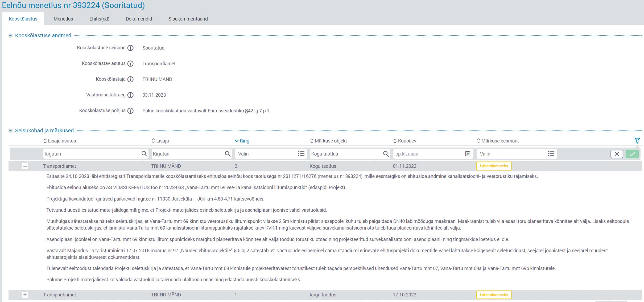Sort table by Lisaja column
This screenshot has height=302, width=644.
pos(160,141)
